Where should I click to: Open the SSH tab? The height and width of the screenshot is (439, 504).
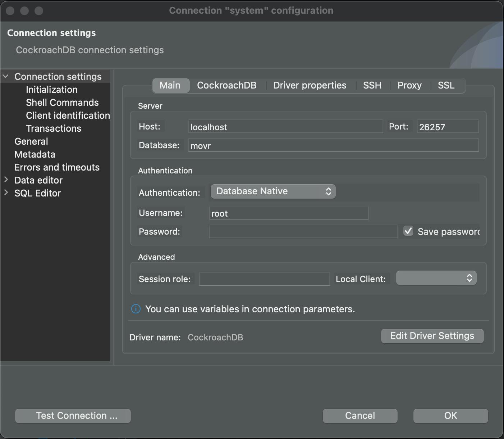[372, 85]
